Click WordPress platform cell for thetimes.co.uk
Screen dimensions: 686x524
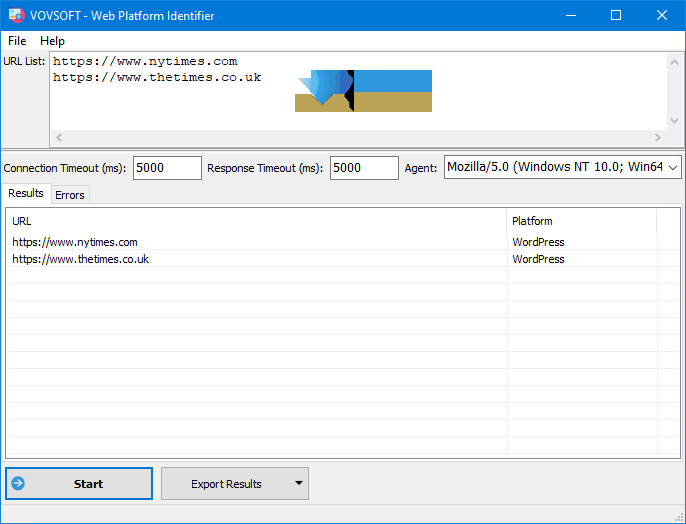(x=538, y=259)
